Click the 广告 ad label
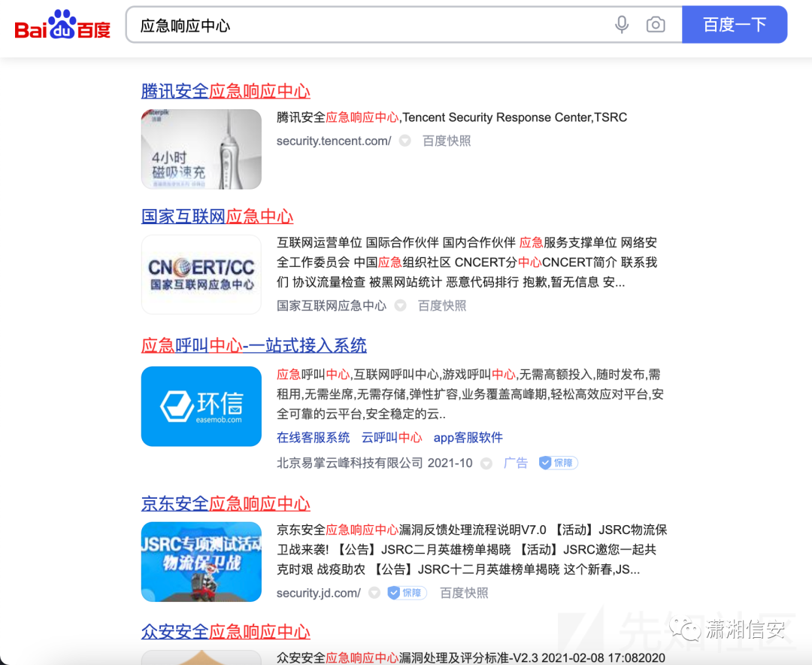Viewport: 812px width, 665px height. (x=515, y=463)
